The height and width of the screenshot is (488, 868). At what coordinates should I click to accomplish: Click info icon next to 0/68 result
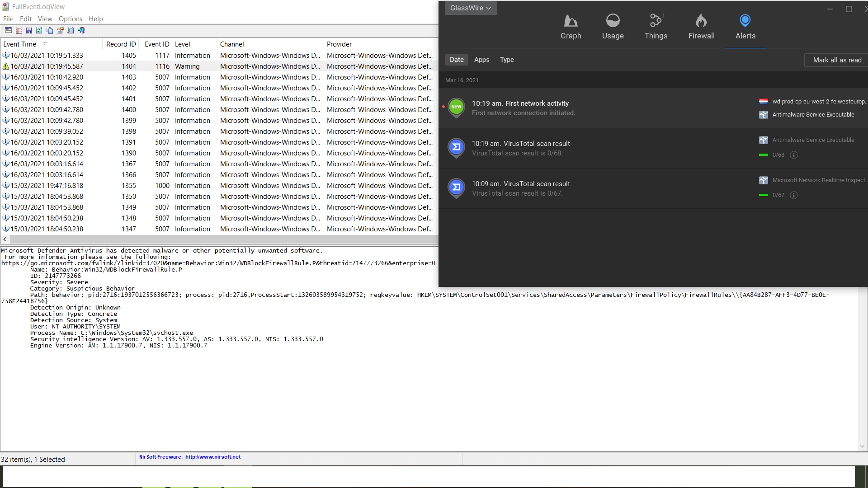coord(793,155)
